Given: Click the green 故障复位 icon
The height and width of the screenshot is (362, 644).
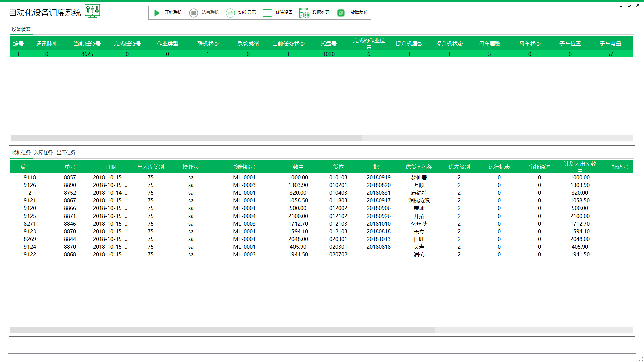Looking at the screenshot, I should (x=341, y=13).
